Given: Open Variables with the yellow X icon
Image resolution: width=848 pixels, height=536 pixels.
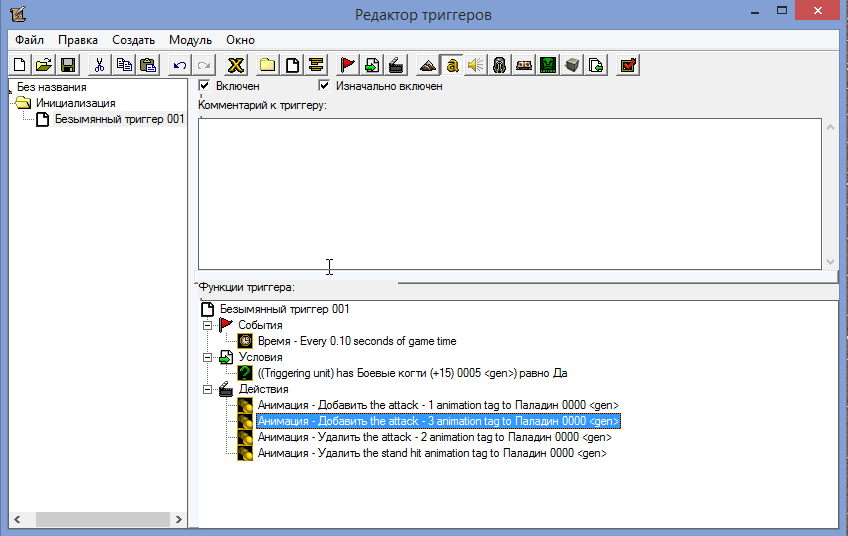Looking at the screenshot, I should (x=236, y=65).
